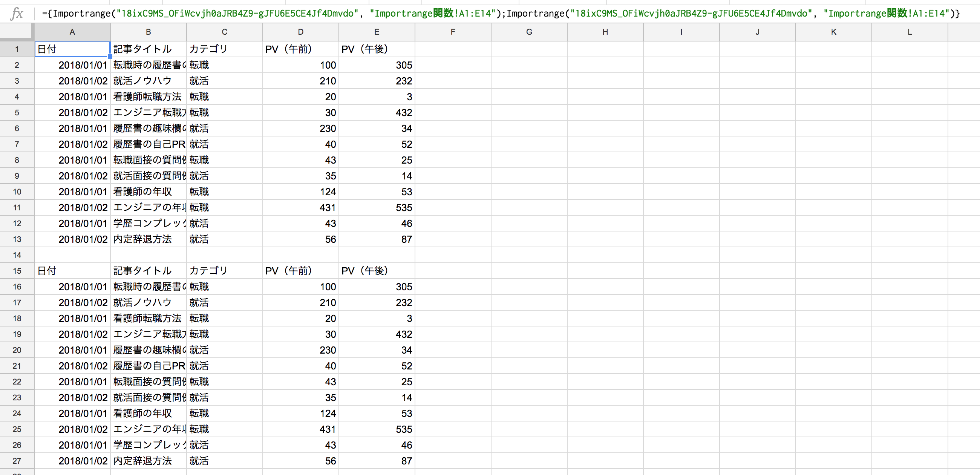Click cell E25 with value 535
This screenshot has width=980, height=475.
(x=377, y=429)
